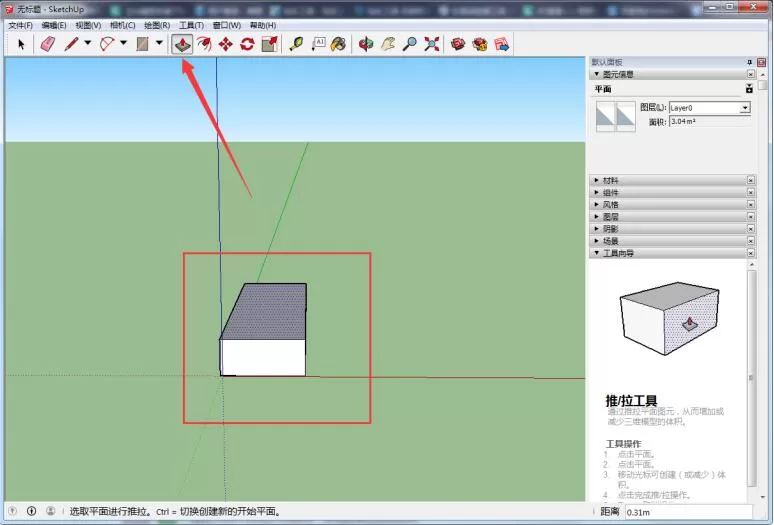Click the 距离 measurement input box
Image resolution: width=774 pixels, height=525 pixels.
tap(689, 512)
